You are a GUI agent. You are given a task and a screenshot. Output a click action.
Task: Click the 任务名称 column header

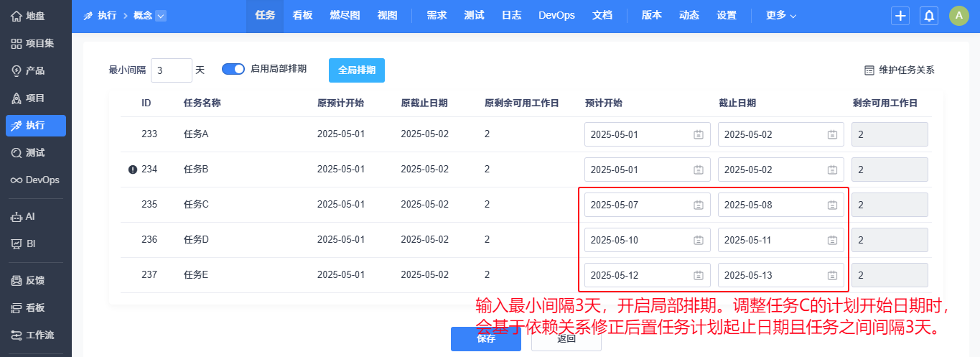(x=202, y=103)
